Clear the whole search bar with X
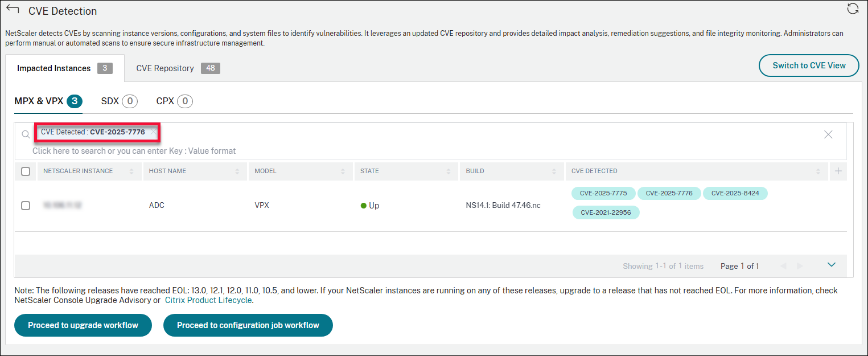 (x=828, y=134)
